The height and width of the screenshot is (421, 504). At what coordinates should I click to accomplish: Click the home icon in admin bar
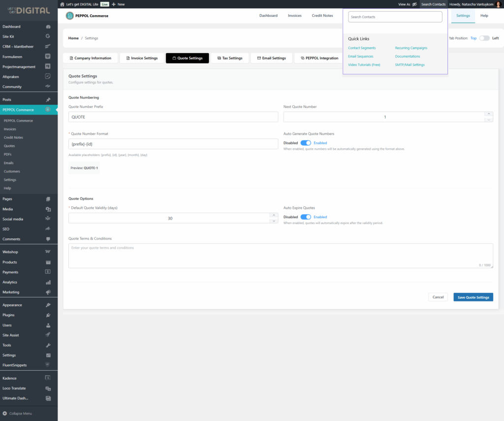point(62,4)
